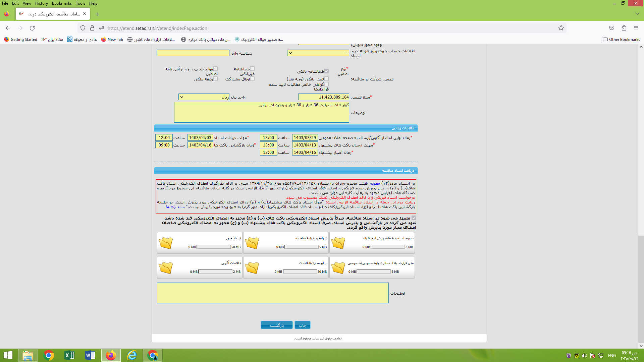
Task: Open the Help menu
Action: (93, 3)
